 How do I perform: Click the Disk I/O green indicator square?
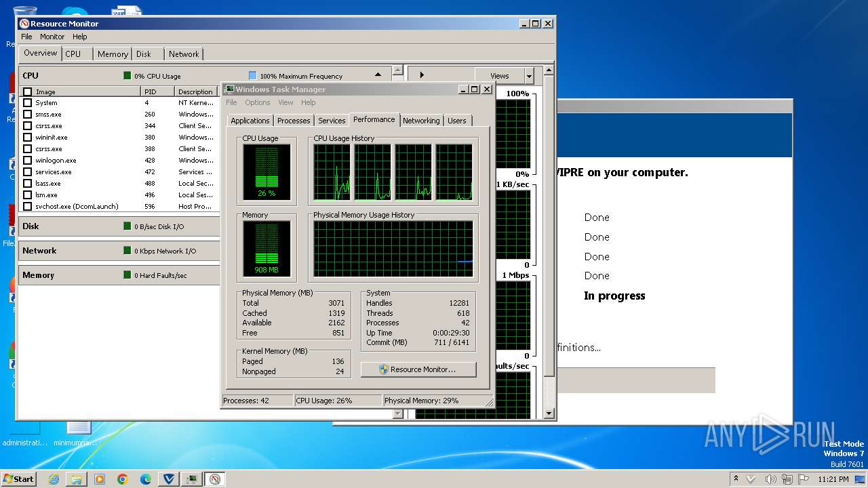point(127,226)
